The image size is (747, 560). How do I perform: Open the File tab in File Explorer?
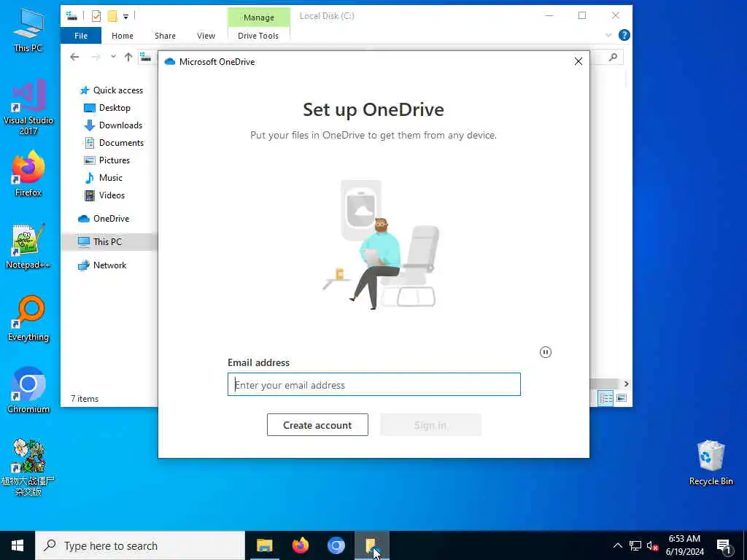(81, 36)
